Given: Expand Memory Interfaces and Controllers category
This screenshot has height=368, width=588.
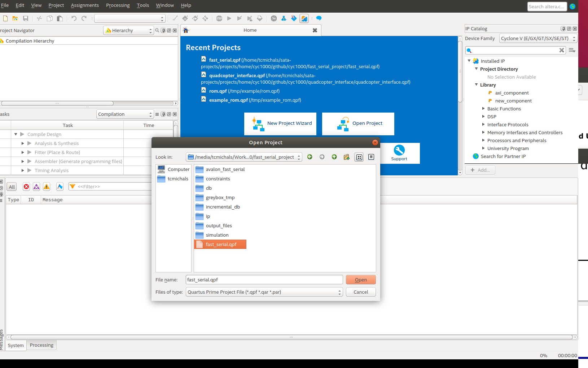Looking at the screenshot, I should [x=483, y=132].
